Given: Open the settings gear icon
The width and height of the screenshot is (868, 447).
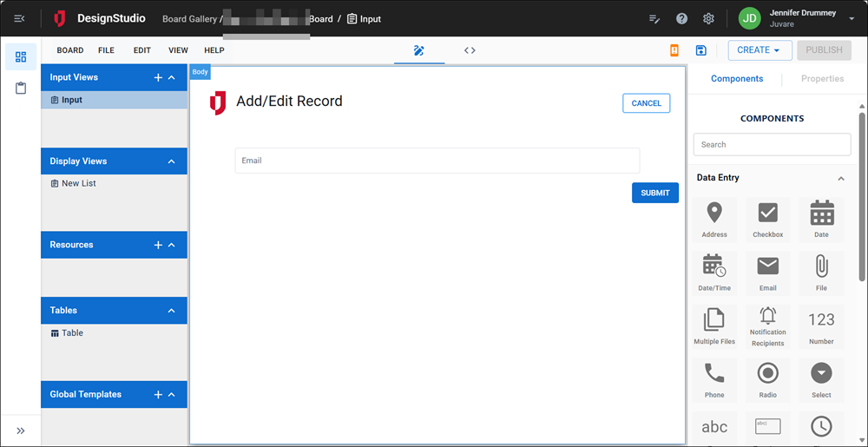Looking at the screenshot, I should [708, 19].
